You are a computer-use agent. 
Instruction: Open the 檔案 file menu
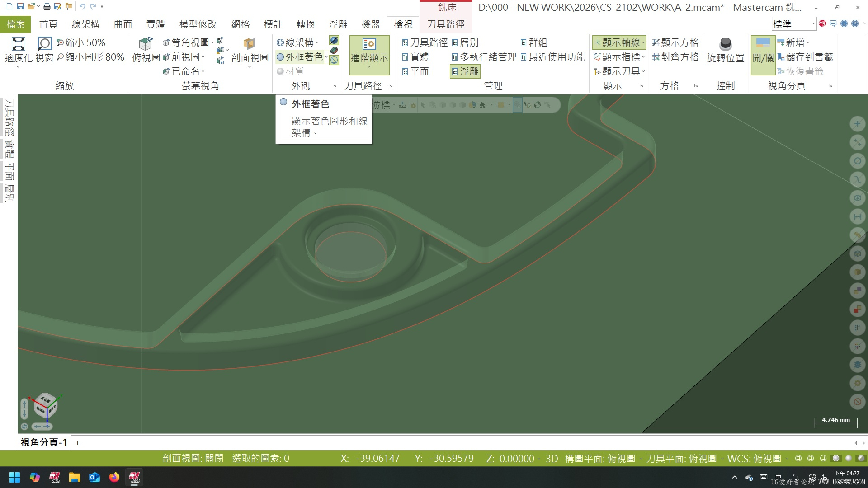16,24
